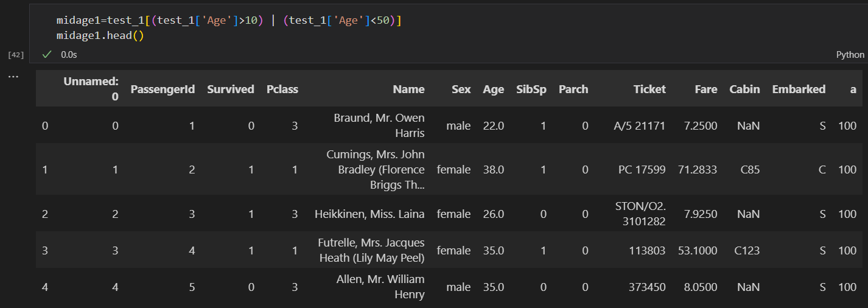
Task: Click the test_1 filter code line
Action: click(229, 21)
